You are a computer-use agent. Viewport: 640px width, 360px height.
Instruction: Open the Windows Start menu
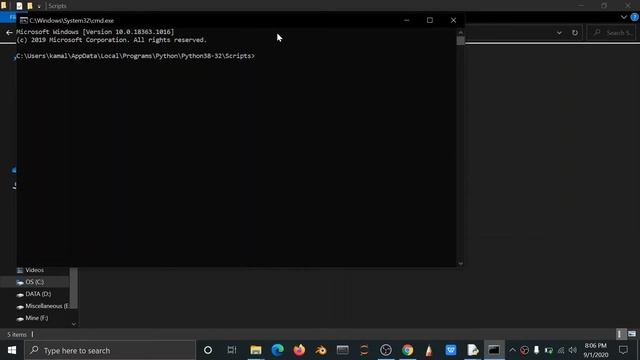click(12, 350)
